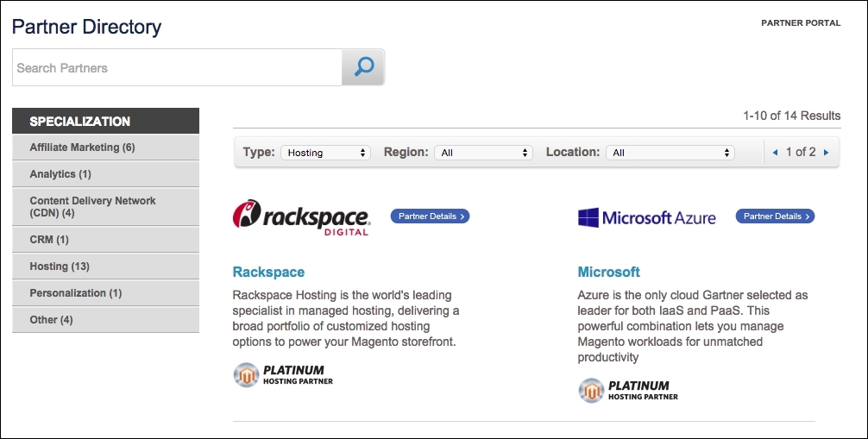868x439 pixels.
Task: Select Affiliate Marketing (6) specialization
Action: pos(106,147)
